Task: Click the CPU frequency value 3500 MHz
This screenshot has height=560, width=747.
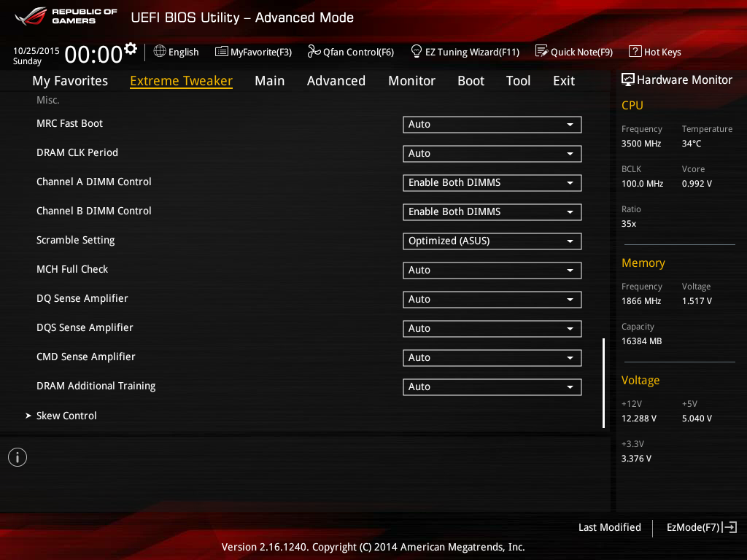Action: (641, 144)
